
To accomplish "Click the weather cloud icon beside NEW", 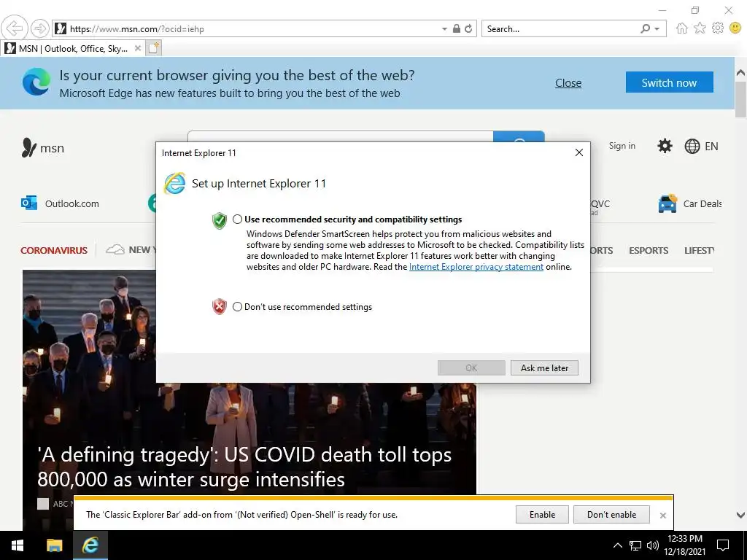I will [x=115, y=249].
